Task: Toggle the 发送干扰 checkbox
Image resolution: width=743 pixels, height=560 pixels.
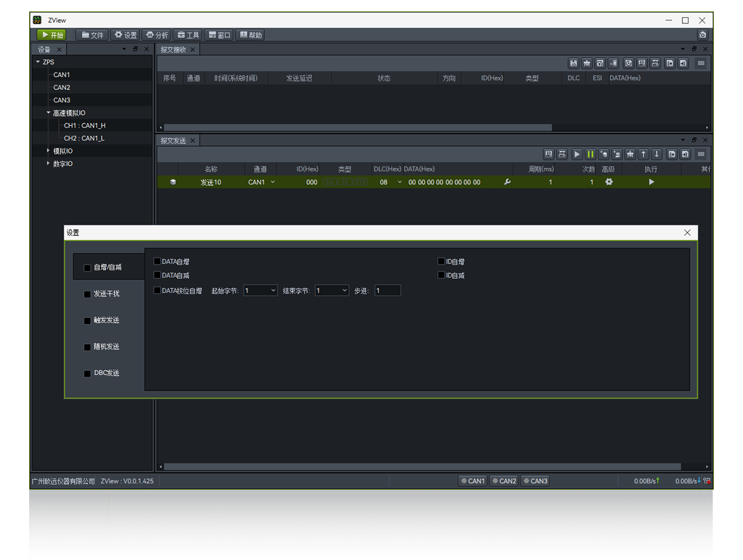Action: (87, 294)
